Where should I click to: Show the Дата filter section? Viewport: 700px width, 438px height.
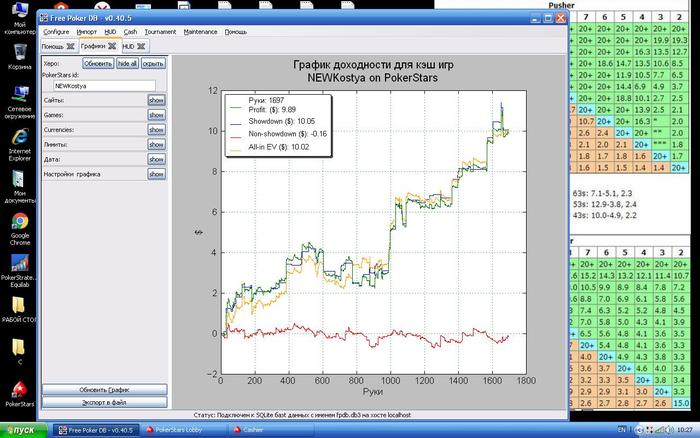[x=156, y=159]
